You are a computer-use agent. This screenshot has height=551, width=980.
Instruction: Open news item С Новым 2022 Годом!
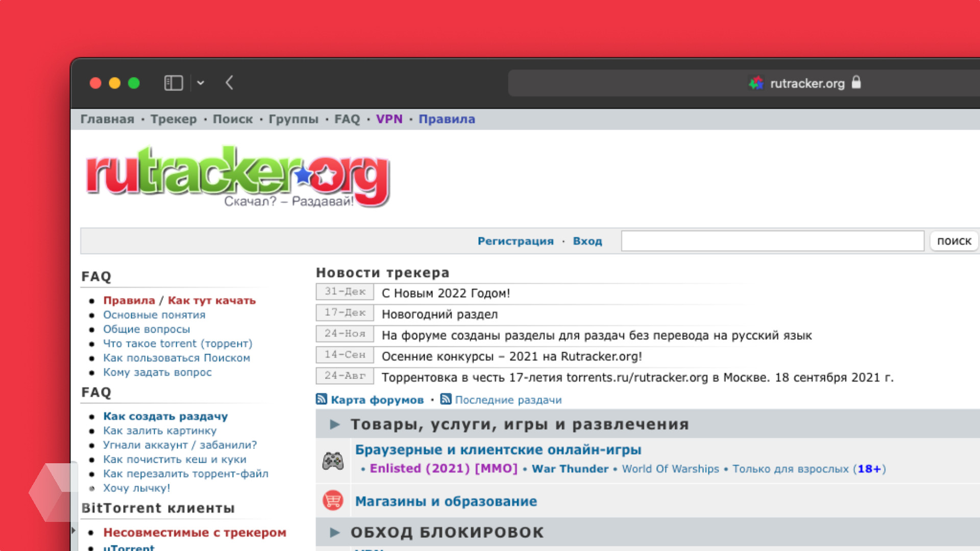pyautogui.click(x=446, y=293)
